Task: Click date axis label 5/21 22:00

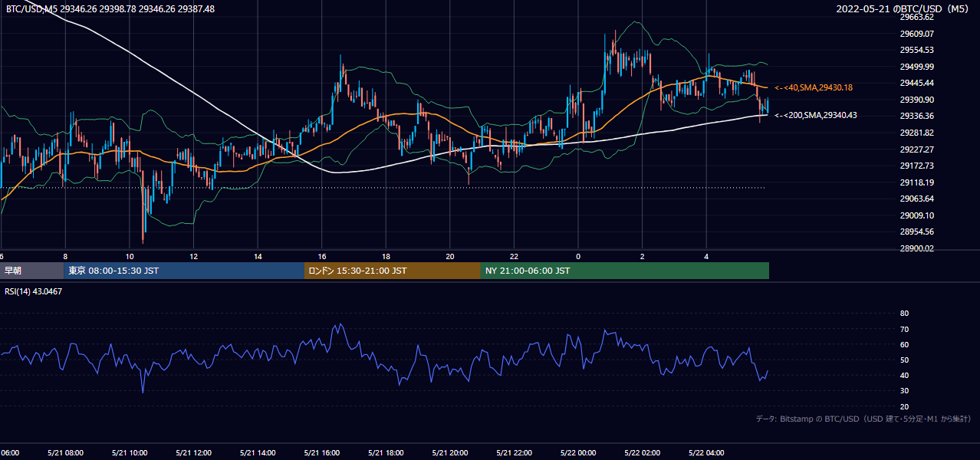Action: 515,452
